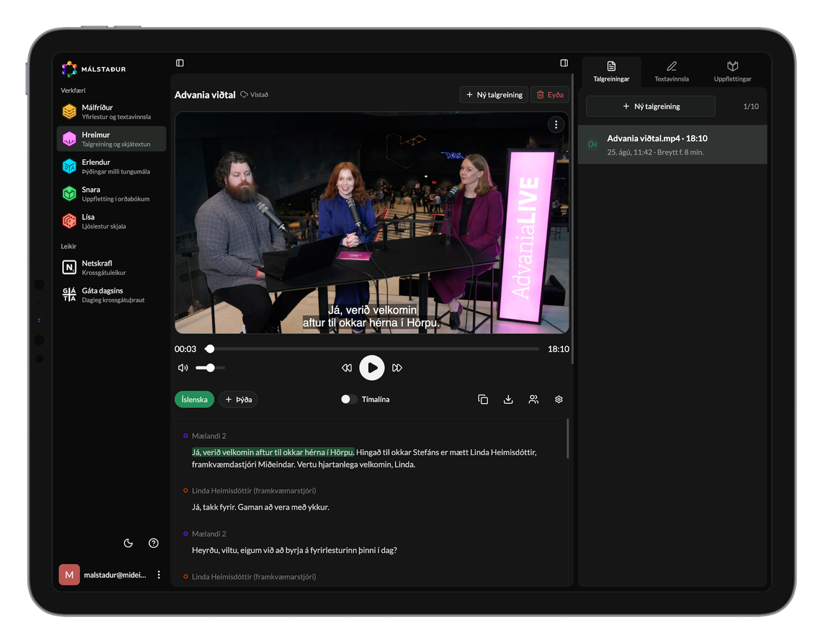This screenshot has height=644, width=824.
Task: Download the transcript
Action: point(508,399)
